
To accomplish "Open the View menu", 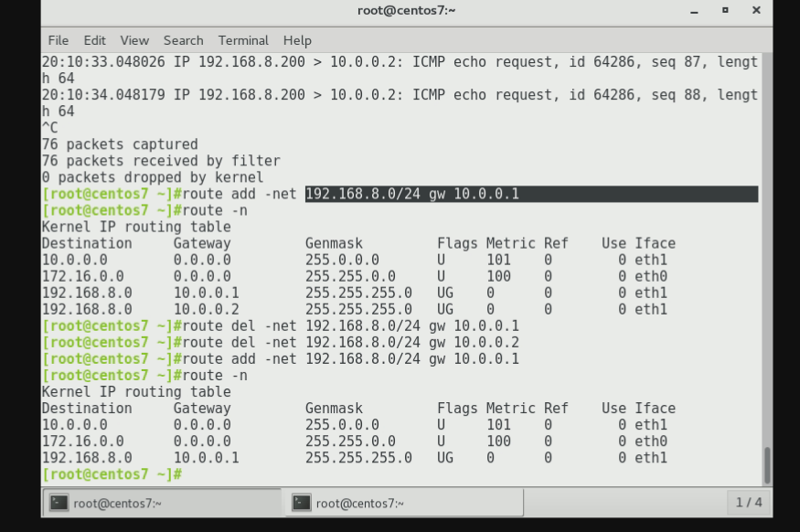I will (134, 40).
